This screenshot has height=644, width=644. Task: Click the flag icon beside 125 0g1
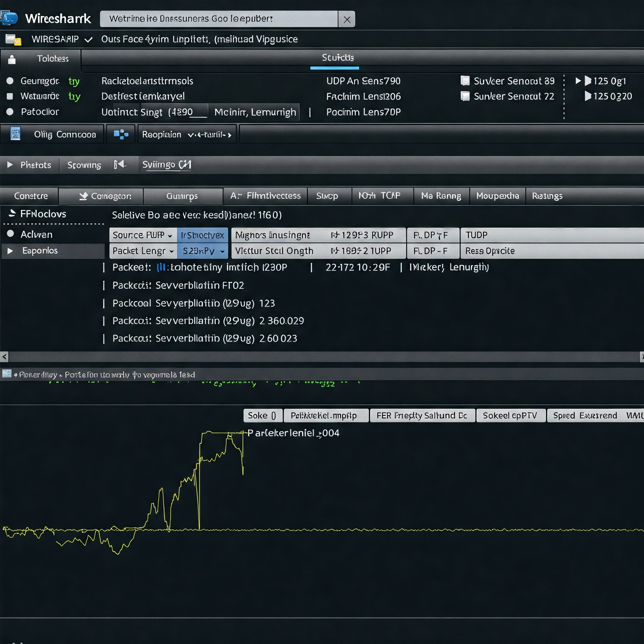[588, 81]
